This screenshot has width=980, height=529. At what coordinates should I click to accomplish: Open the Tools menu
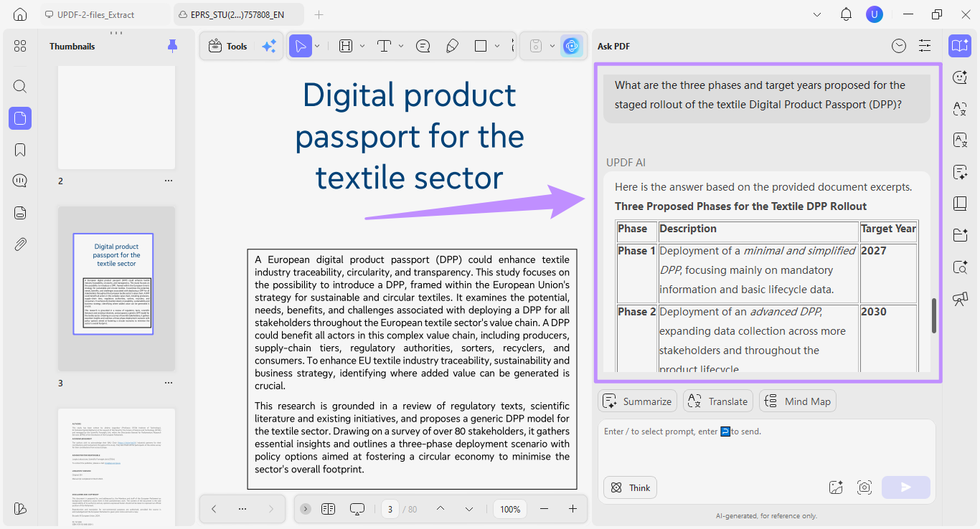click(227, 46)
